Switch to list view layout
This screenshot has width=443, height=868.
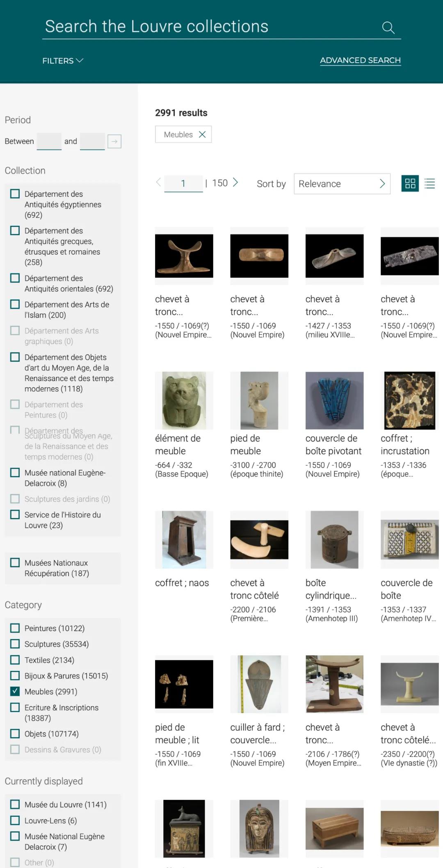429,184
